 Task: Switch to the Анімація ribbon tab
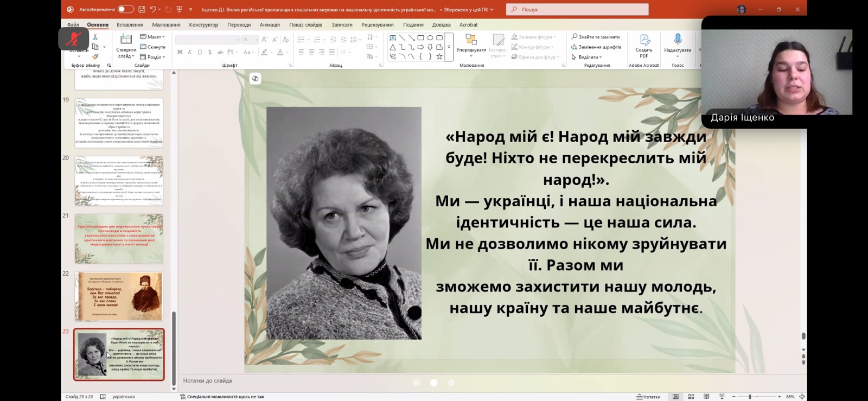point(270,25)
